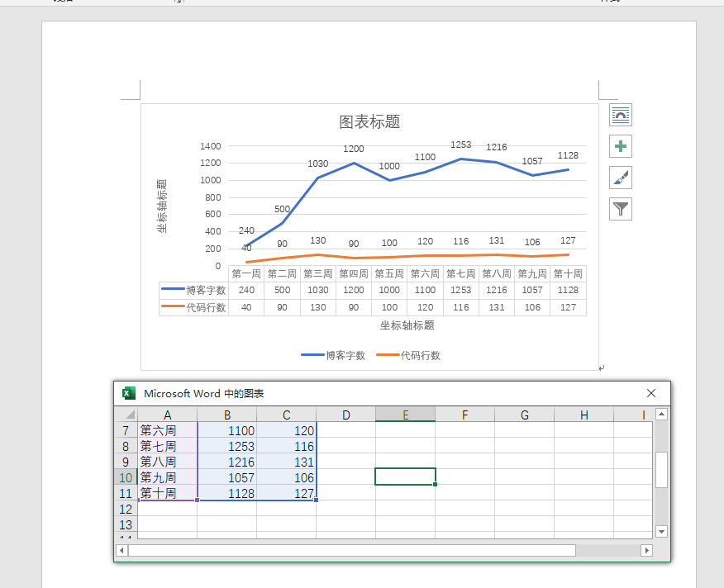
Task: Select column D header
Action: [345, 415]
